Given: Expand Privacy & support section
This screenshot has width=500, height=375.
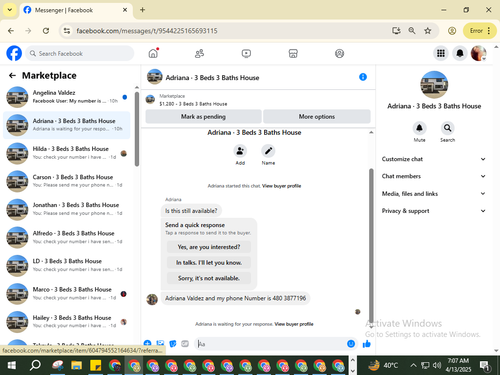Looking at the screenshot, I should coord(434,211).
